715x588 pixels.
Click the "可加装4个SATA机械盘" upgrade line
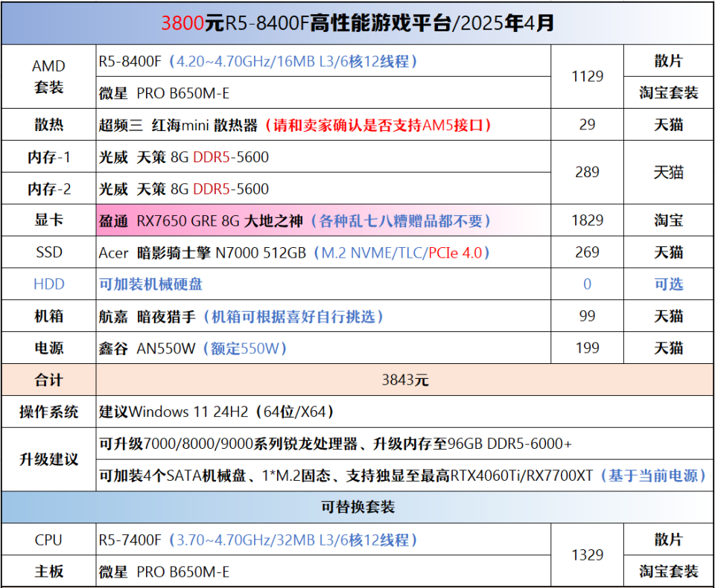click(403, 476)
